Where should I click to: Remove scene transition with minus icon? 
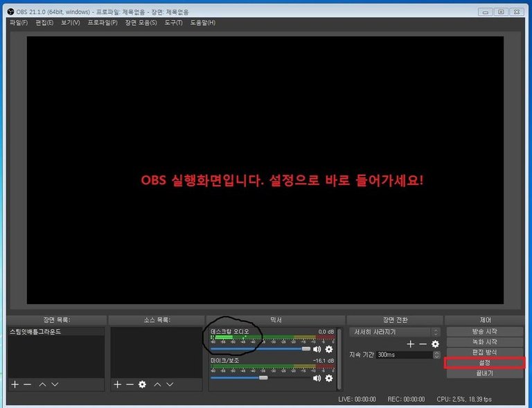(x=423, y=344)
